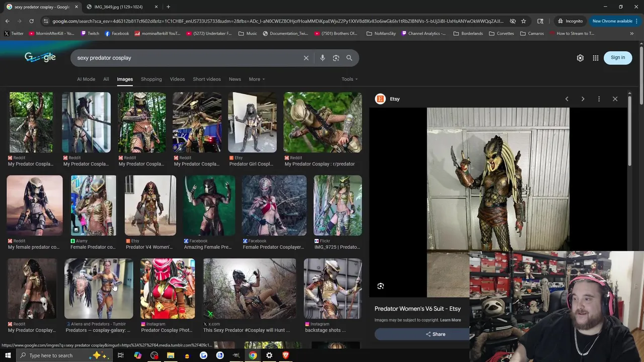
Task: Open Task View on the taskbar
Action: 121,355
